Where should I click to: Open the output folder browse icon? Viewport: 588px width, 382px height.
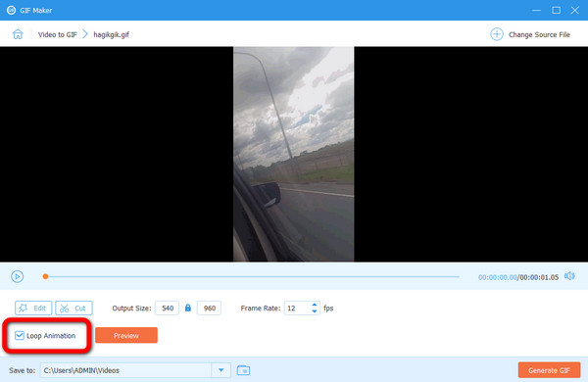(243, 370)
